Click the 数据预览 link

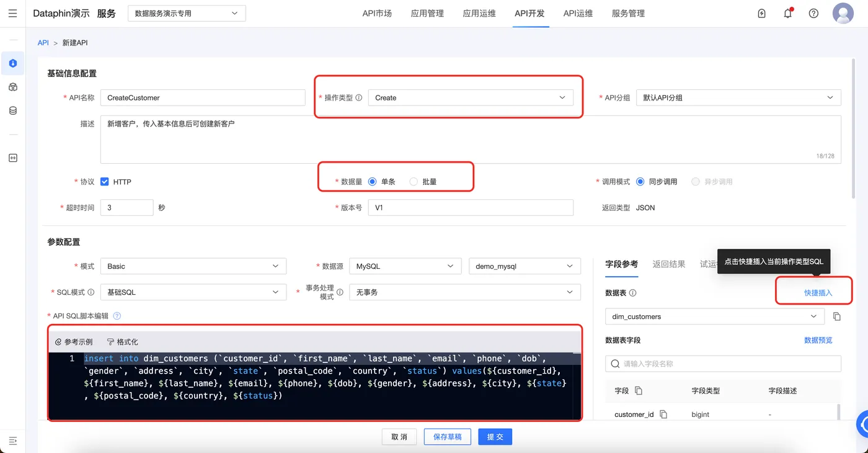coord(818,340)
